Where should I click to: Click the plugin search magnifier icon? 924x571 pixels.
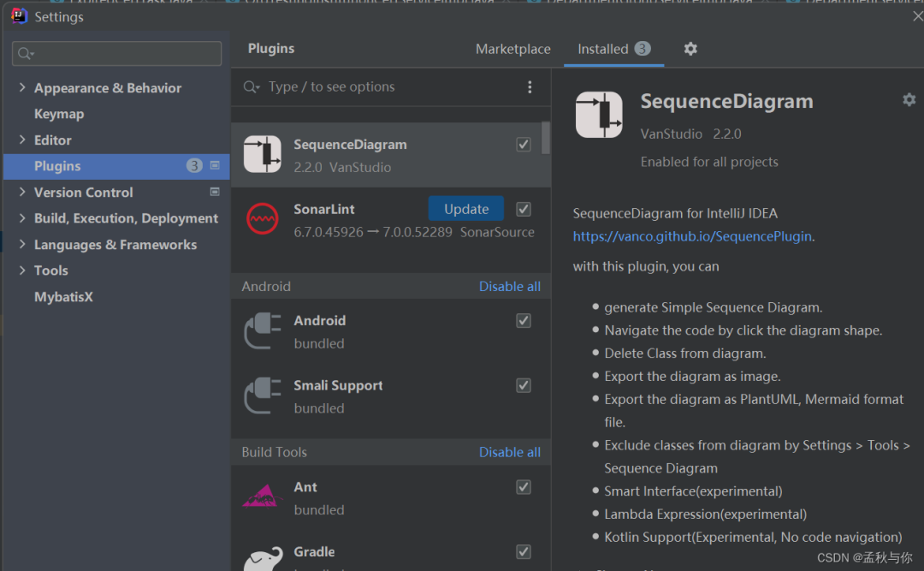click(251, 87)
